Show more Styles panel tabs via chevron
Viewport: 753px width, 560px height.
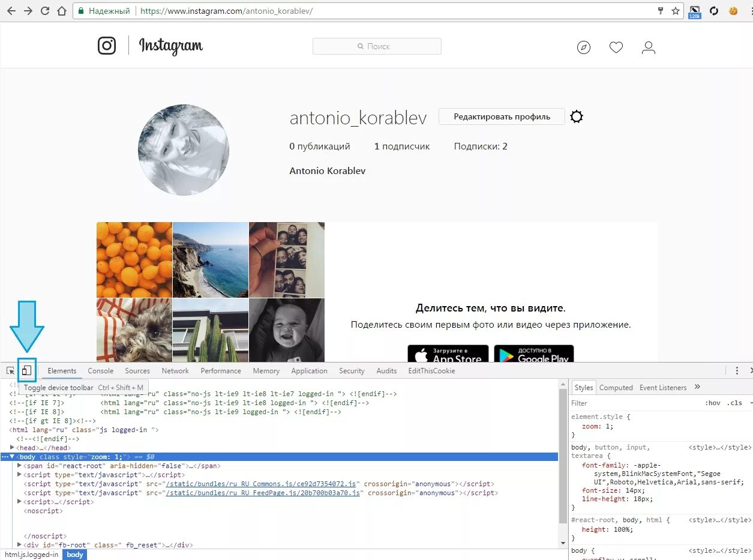(x=697, y=387)
